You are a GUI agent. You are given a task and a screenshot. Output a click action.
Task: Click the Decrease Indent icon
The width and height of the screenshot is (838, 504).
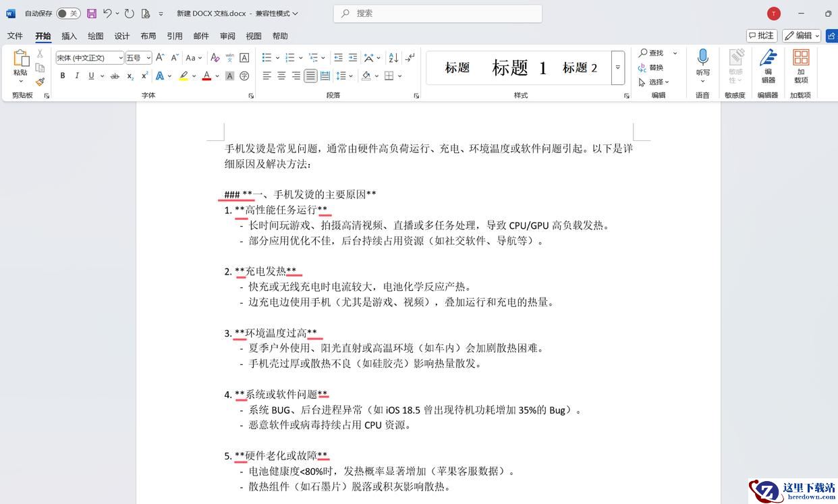(x=338, y=58)
